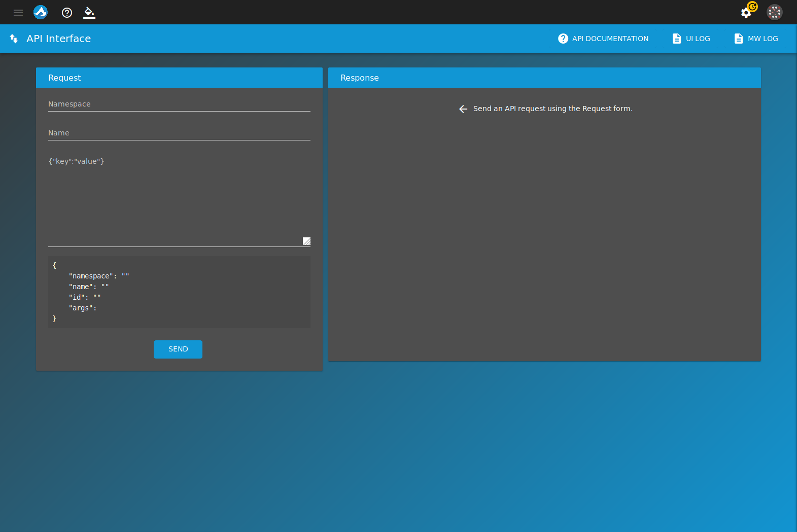
Task: Focus the key value arguments textarea
Action: 179,200
